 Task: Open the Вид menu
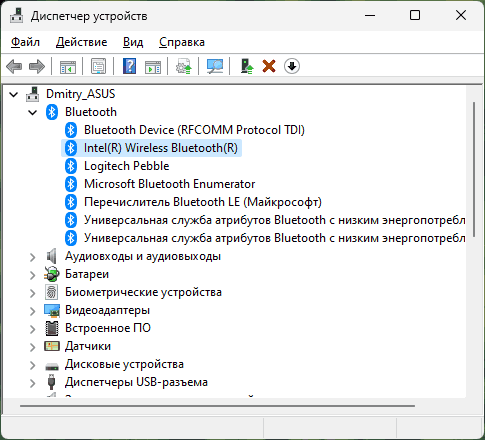133,42
